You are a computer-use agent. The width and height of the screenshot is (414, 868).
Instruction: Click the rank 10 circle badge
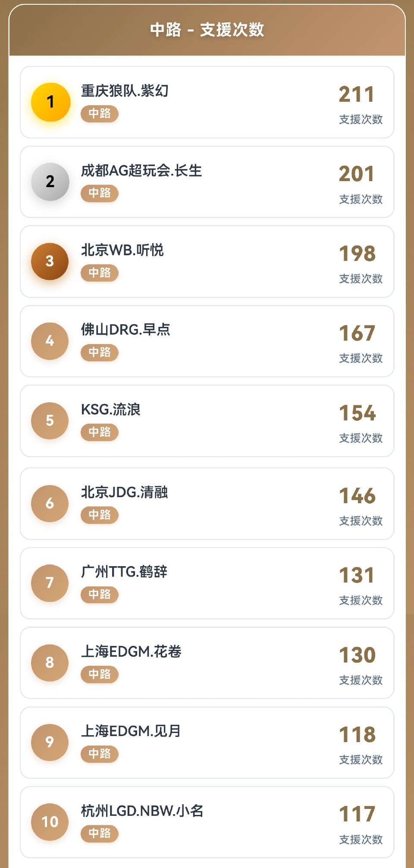pos(50,822)
